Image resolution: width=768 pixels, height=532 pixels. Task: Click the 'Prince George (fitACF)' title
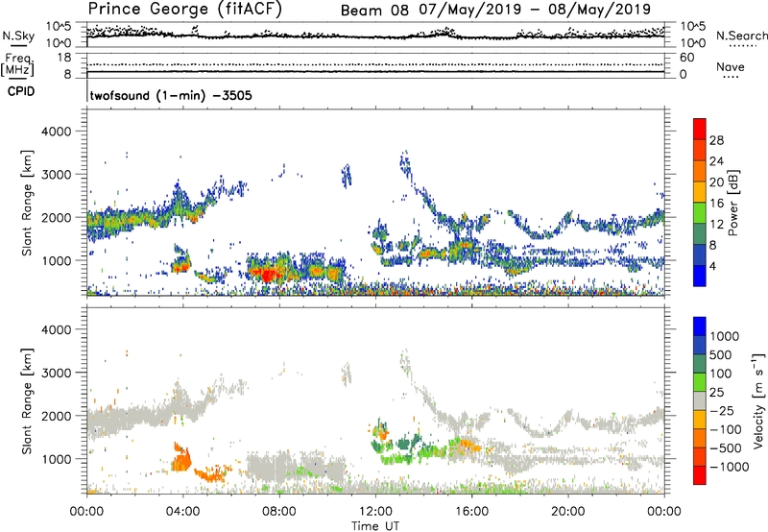(184, 10)
